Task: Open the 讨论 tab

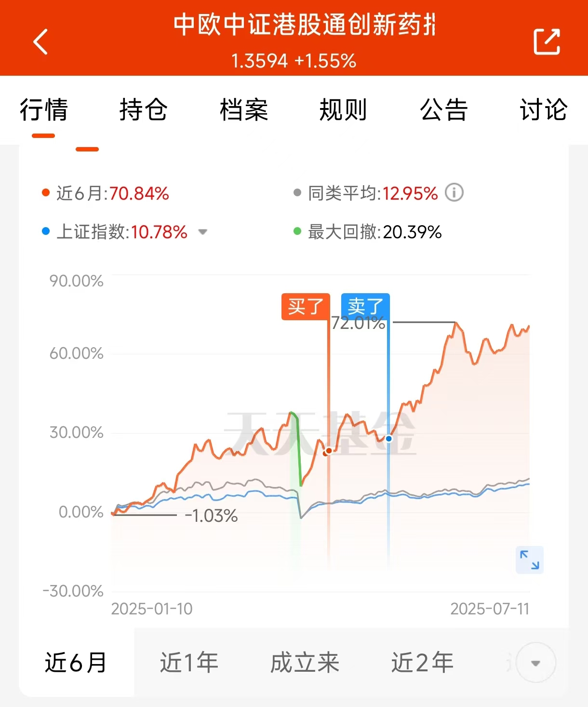Action: click(x=543, y=109)
